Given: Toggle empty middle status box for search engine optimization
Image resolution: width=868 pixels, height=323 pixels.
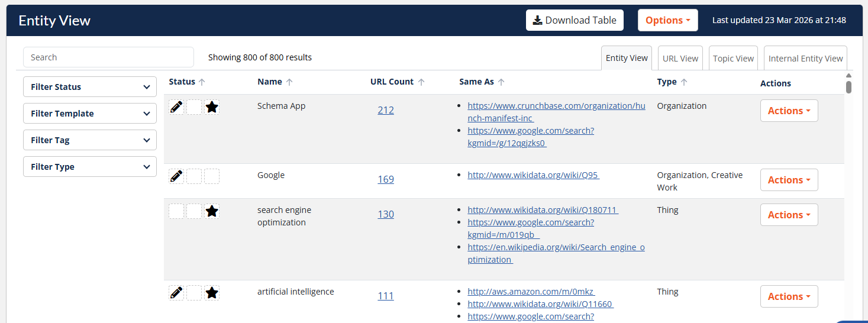Looking at the screenshot, I should (194, 211).
